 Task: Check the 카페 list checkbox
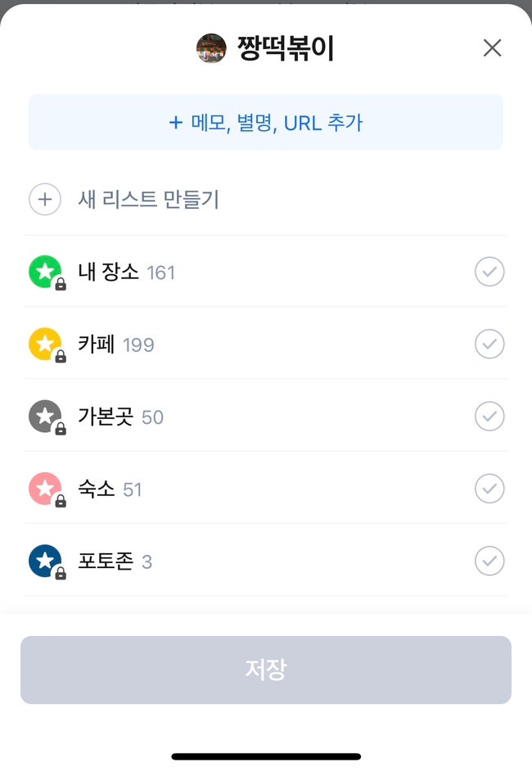(489, 345)
